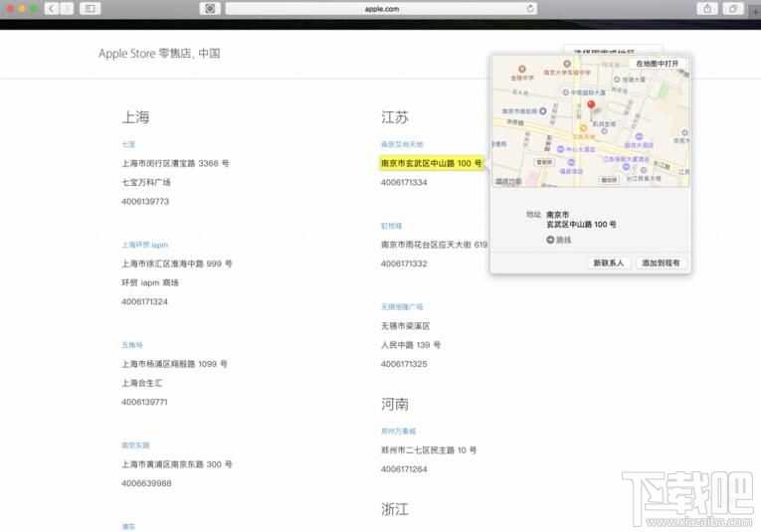761x532 pixels.
Task: Minimize Safari with the yellow button
Action: pos(22,9)
